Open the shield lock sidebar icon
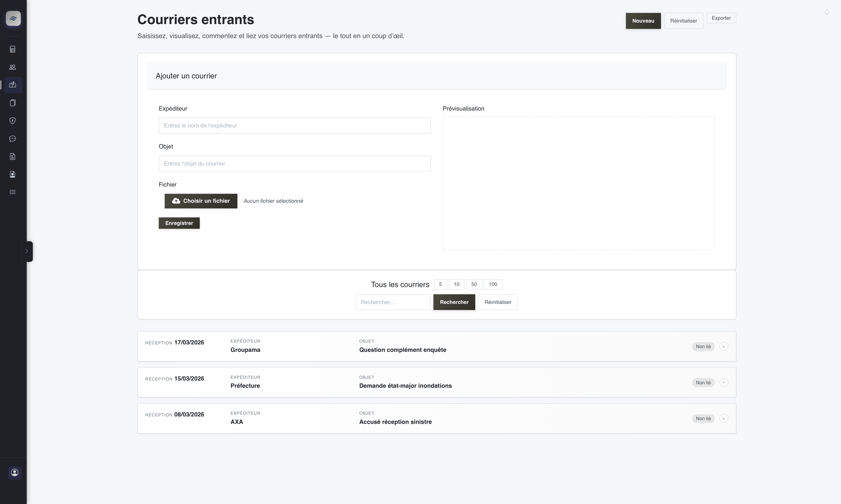 [12, 121]
